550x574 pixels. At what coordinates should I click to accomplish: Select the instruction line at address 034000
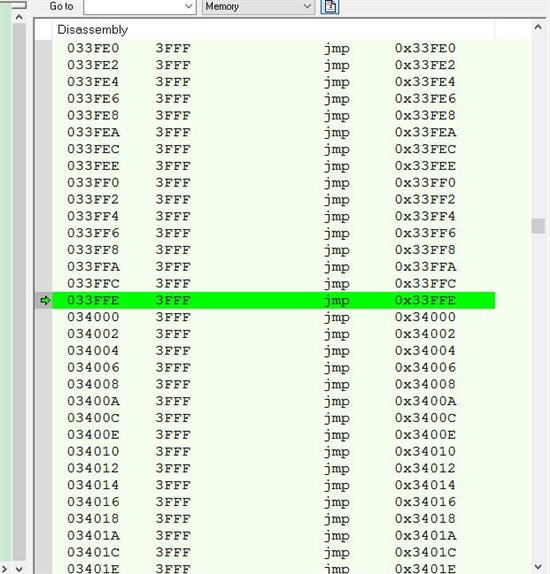(274, 317)
